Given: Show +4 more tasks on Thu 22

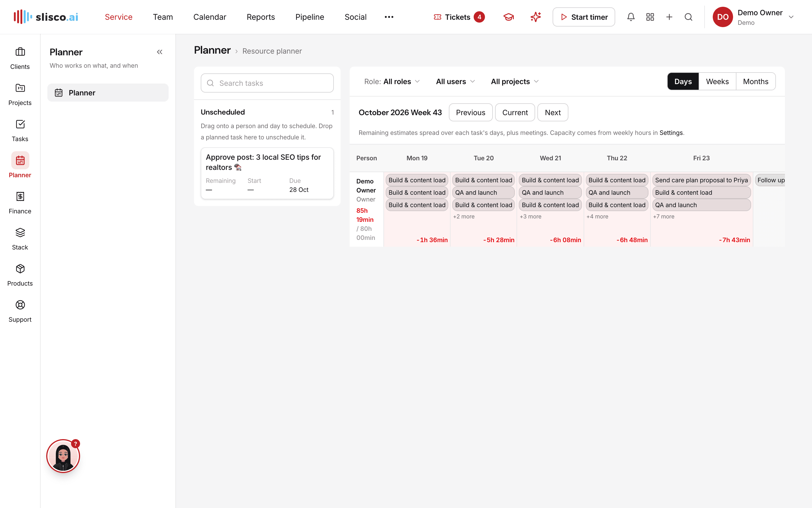Looking at the screenshot, I should point(597,216).
